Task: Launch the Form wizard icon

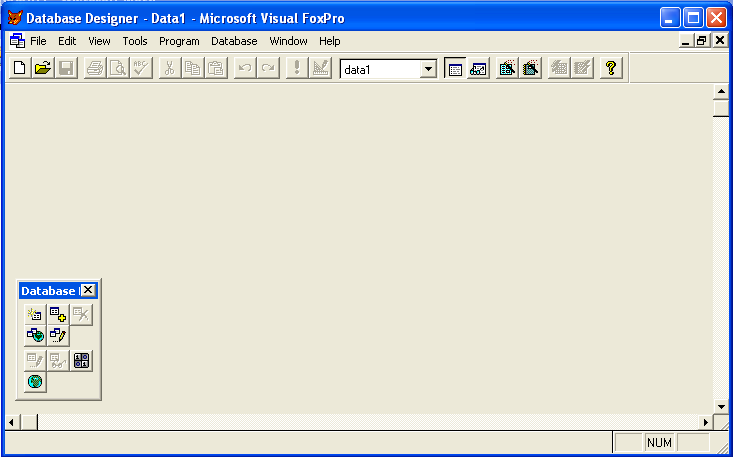Action: [507, 69]
